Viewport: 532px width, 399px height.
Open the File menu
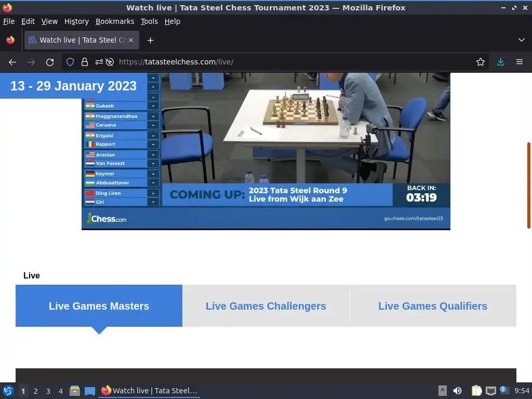[9, 21]
